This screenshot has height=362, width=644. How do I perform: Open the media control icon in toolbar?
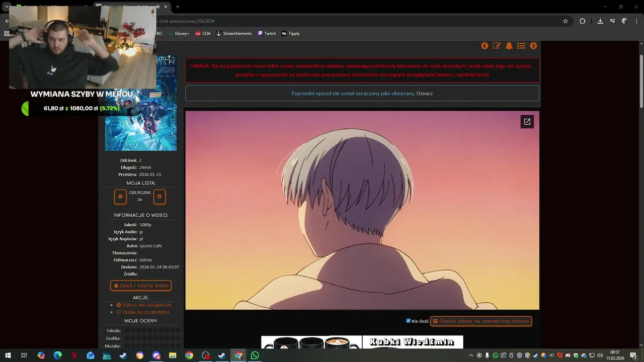(612, 21)
